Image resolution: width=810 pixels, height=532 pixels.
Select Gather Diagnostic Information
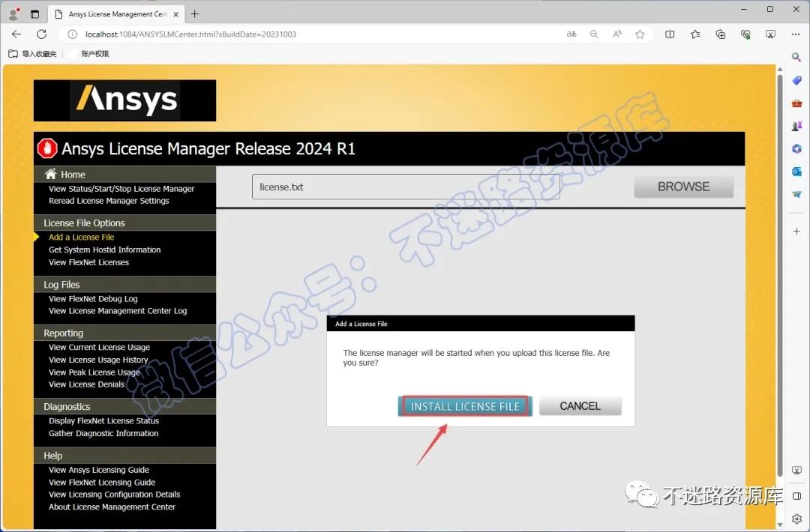tap(103, 433)
